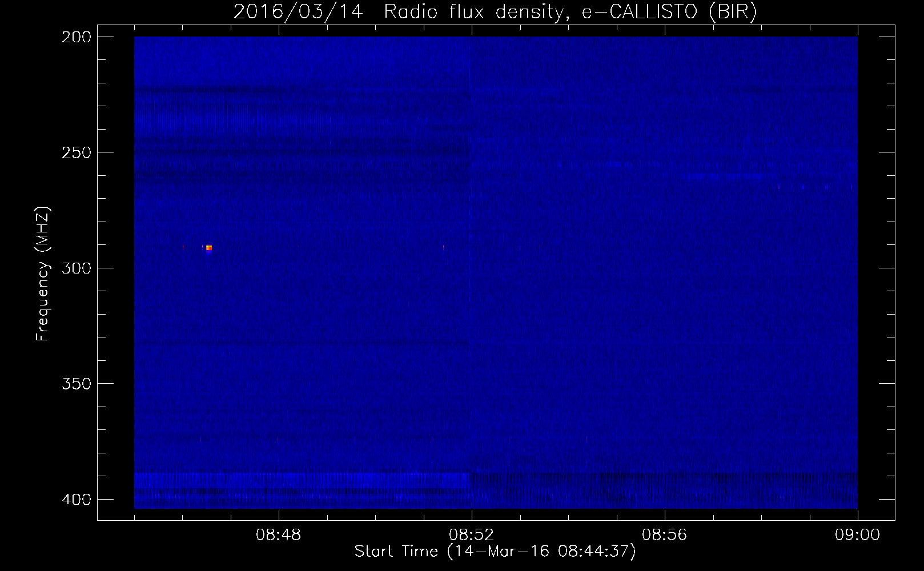This screenshot has width=924, height=571.
Task: Click the 300 frequency tick label
Action: [76, 268]
